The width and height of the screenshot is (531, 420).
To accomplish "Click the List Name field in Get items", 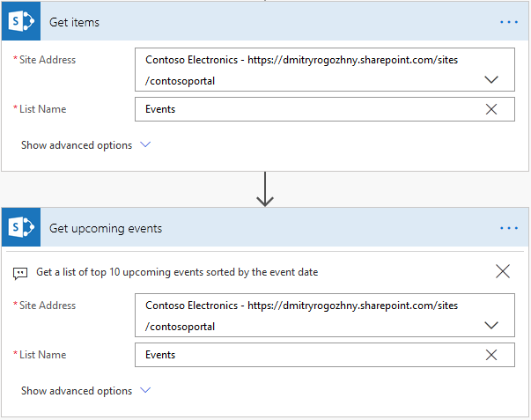I will (325, 109).
